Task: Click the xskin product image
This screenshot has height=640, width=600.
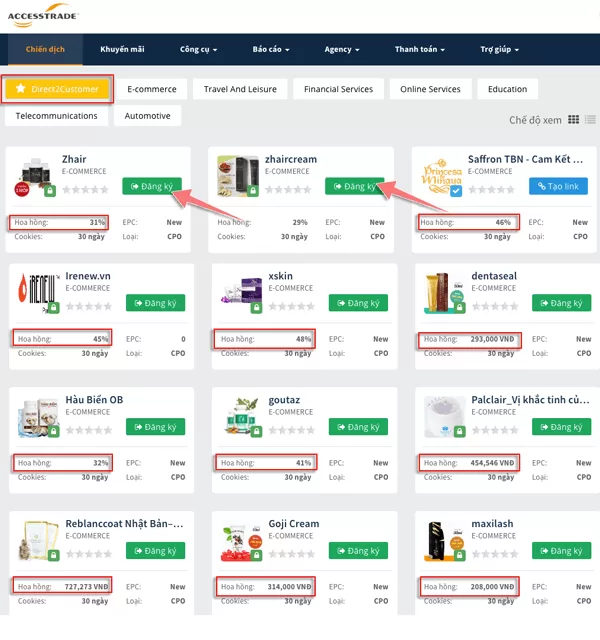Action: coord(242,294)
